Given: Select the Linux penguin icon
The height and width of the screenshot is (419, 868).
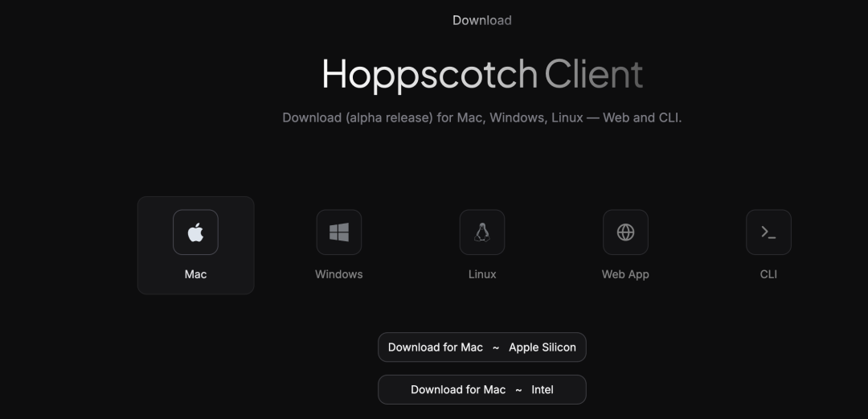Looking at the screenshot, I should [482, 232].
